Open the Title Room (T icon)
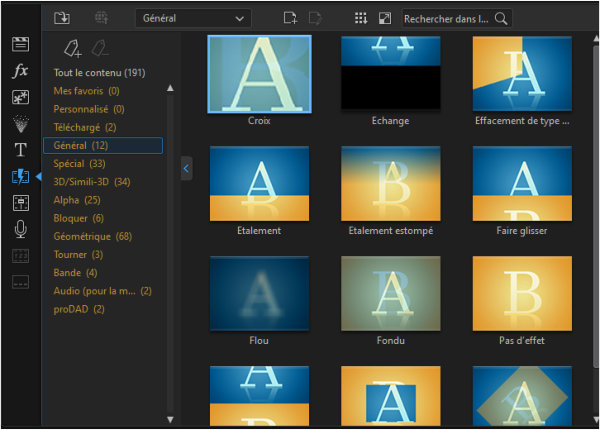The image size is (600, 430). click(20, 151)
